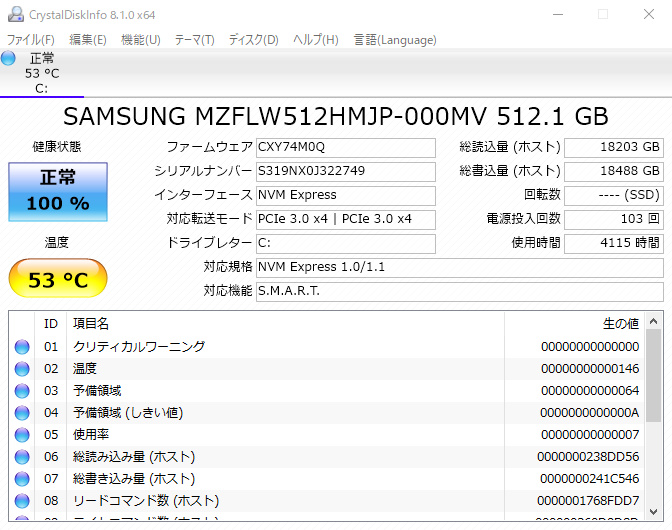Screen dimensions: 672x530
Task: Click the ID column header
Action: pos(51,323)
